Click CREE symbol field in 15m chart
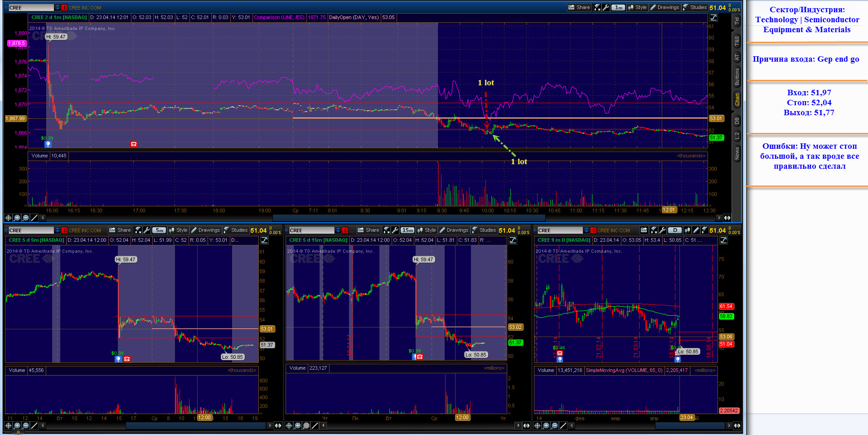 (312, 230)
